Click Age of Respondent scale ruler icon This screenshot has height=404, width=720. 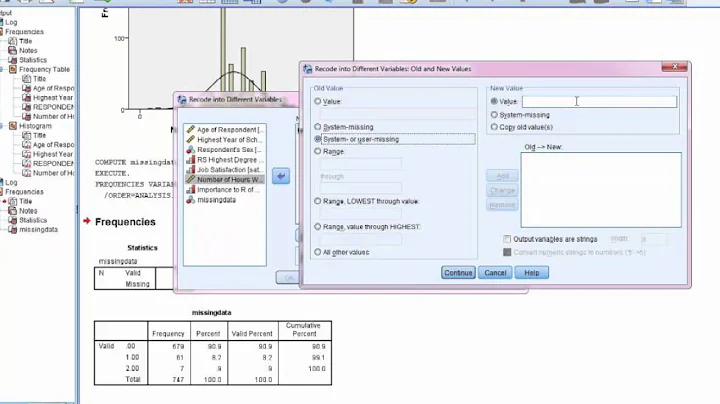191,129
